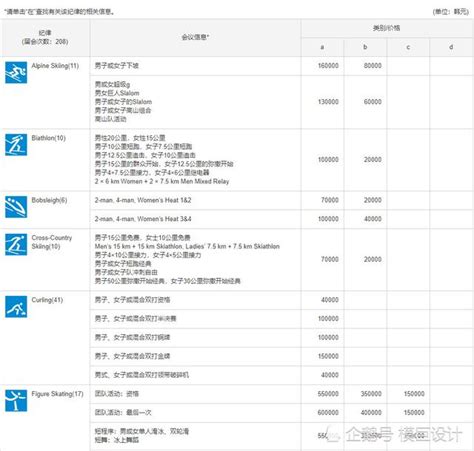474x451 pixels.
Task: Click the 100000 price for Curling 铜牌 row
Action: (x=328, y=337)
